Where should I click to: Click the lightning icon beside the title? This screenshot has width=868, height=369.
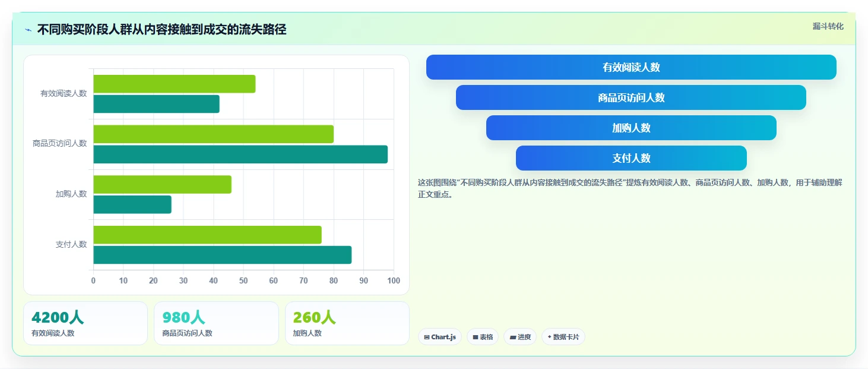(x=28, y=30)
